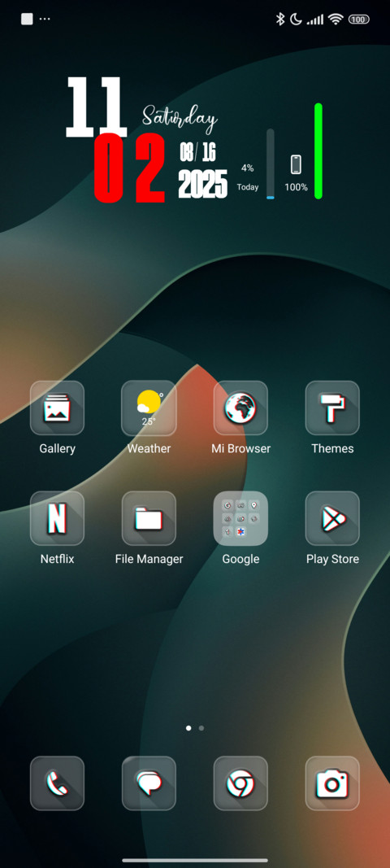Open the Gallery app

tap(57, 408)
